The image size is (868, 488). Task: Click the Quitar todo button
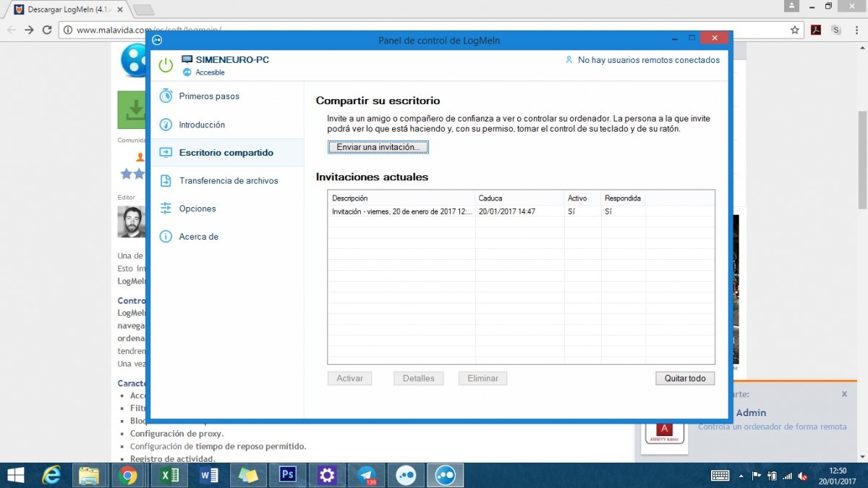(x=685, y=379)
